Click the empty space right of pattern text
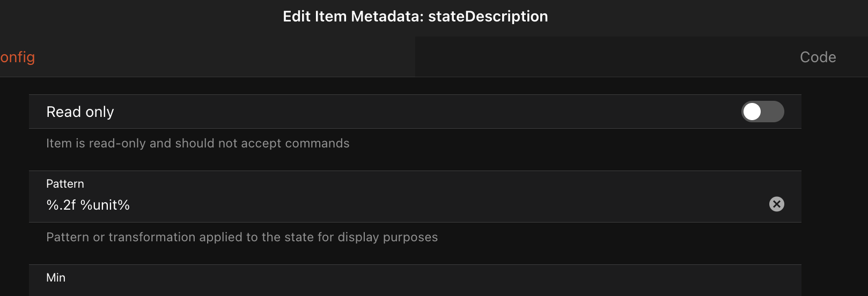The height and width of the screenshot is (296, 868). [x=445, y=205]
